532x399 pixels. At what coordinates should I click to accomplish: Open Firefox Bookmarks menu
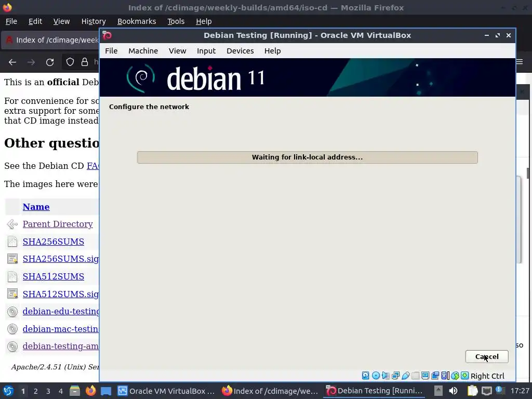(x=137, y=21)
